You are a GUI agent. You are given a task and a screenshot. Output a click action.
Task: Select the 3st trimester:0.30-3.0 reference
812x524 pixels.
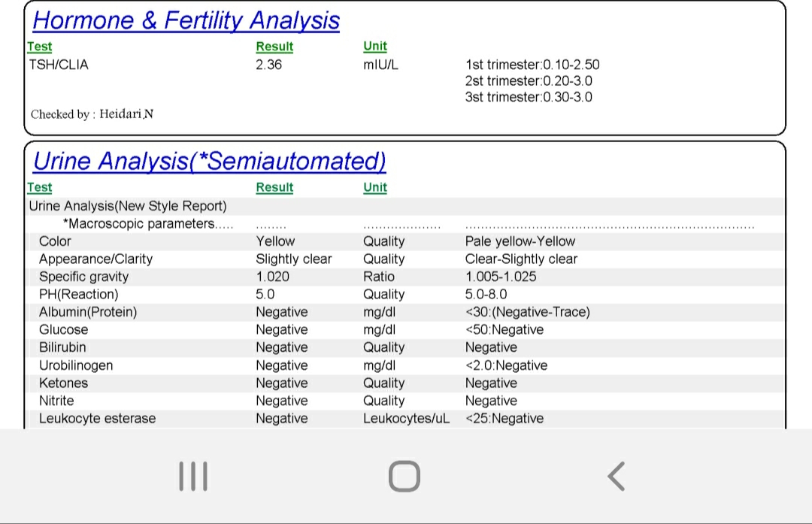click(529, 97)
